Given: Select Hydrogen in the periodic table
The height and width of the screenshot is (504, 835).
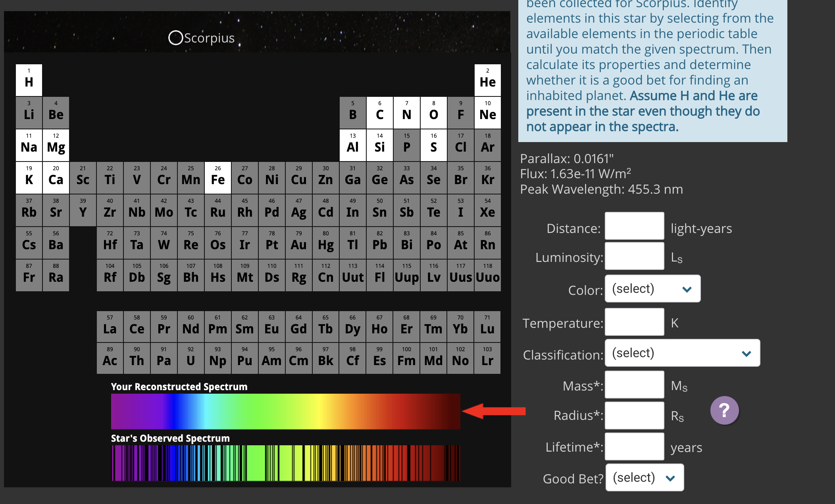Looking at the screenshot, I should [x=28, y=79].
